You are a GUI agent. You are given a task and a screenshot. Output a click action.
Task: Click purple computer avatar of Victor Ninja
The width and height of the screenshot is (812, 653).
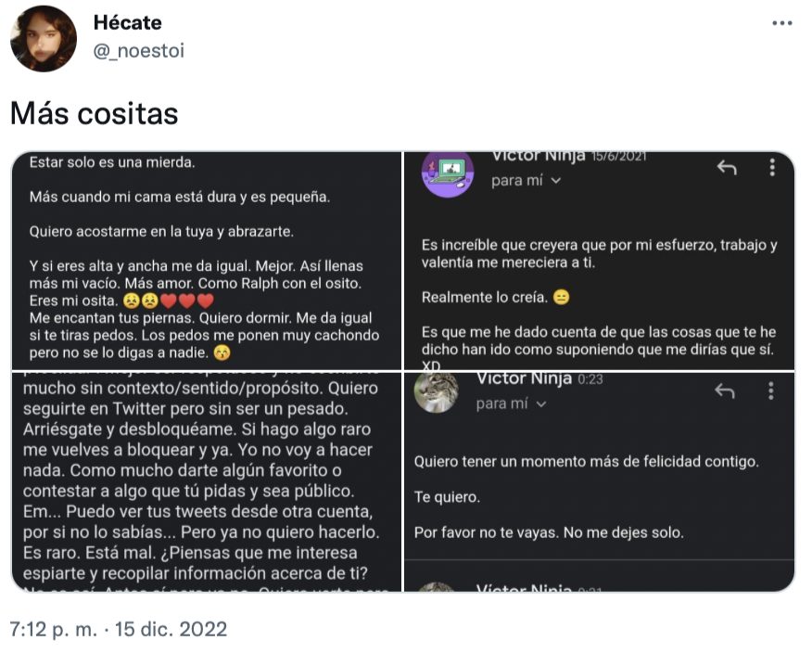[448, 172]
